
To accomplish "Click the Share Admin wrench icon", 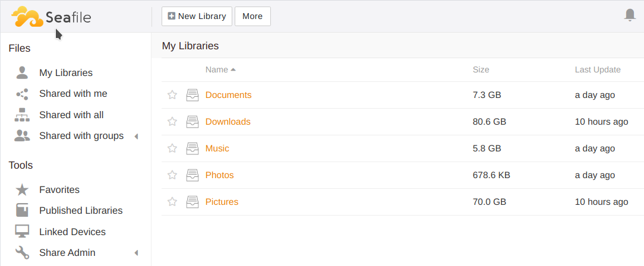I will point(22,252).
